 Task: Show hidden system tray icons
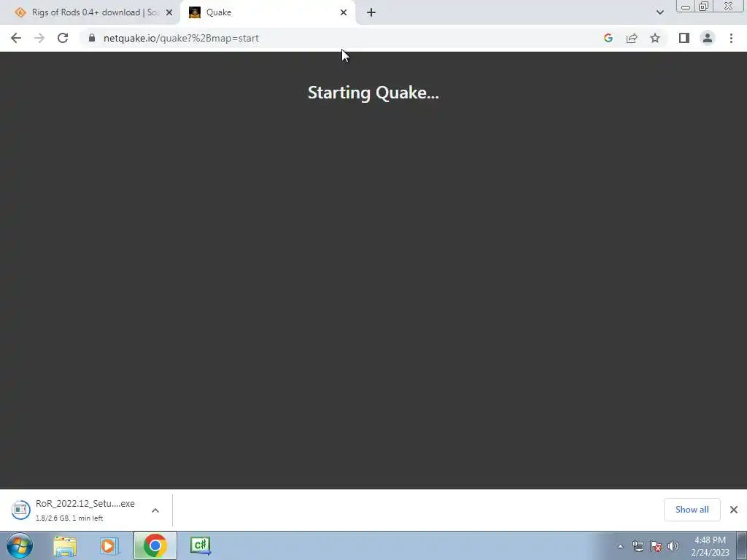point(620,546)
